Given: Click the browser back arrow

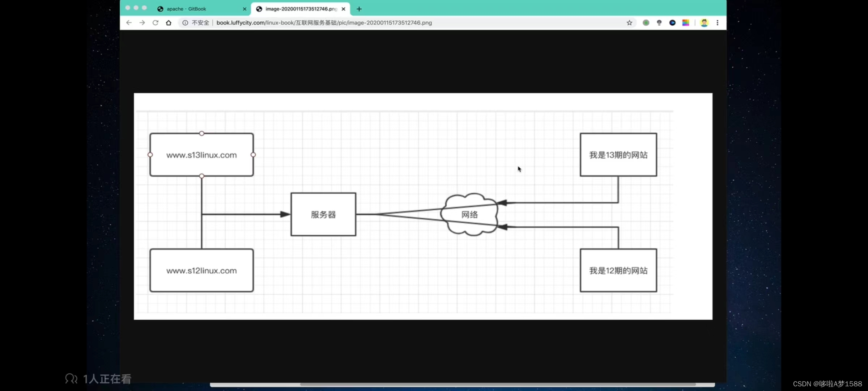Looking at the screenshot, I should [129, 23].
